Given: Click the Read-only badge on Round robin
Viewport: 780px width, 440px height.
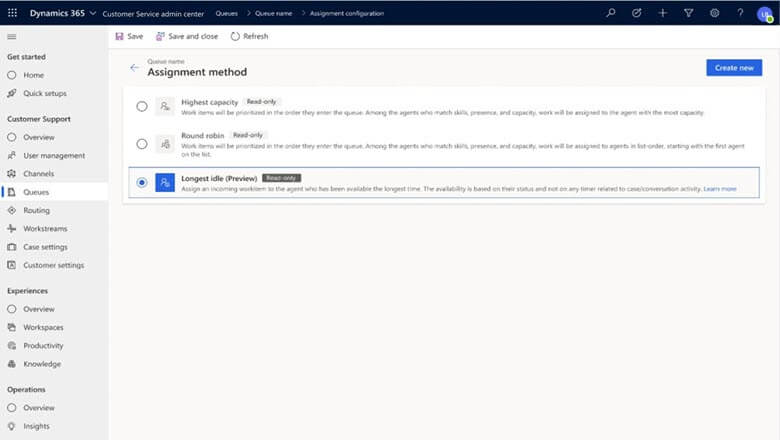Looking at the screenshot, I should (248, 135).
